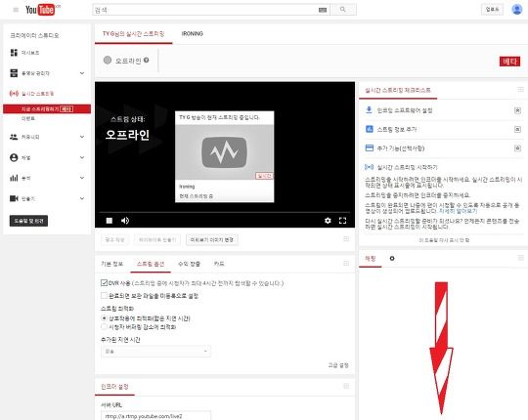The height and width of the screenshot is (420, 528).
Task: Open player settings gear
Action: (x=328, y=221)
